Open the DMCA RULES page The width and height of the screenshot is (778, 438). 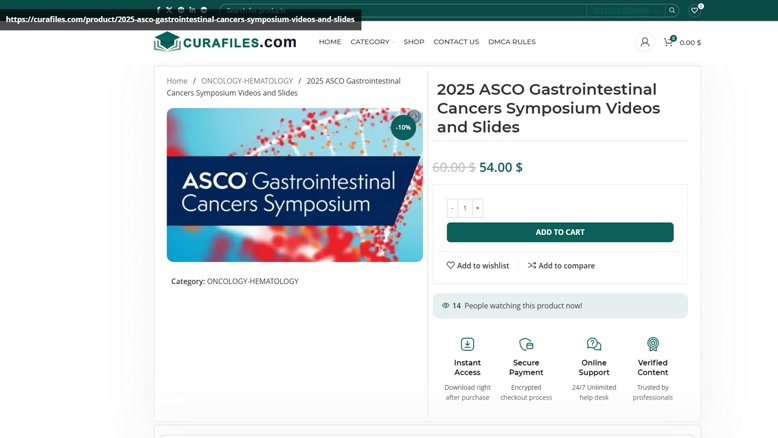tap(512, 42)
